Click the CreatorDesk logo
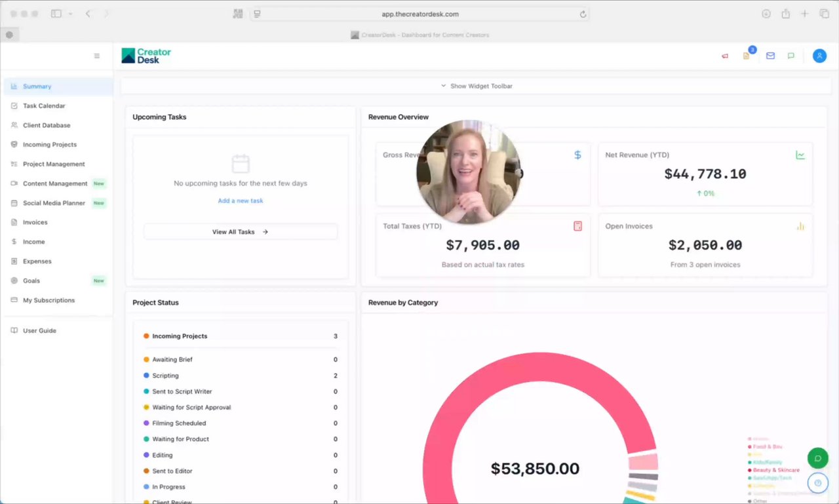The image size is (839, 504). (x=146, y=56)
